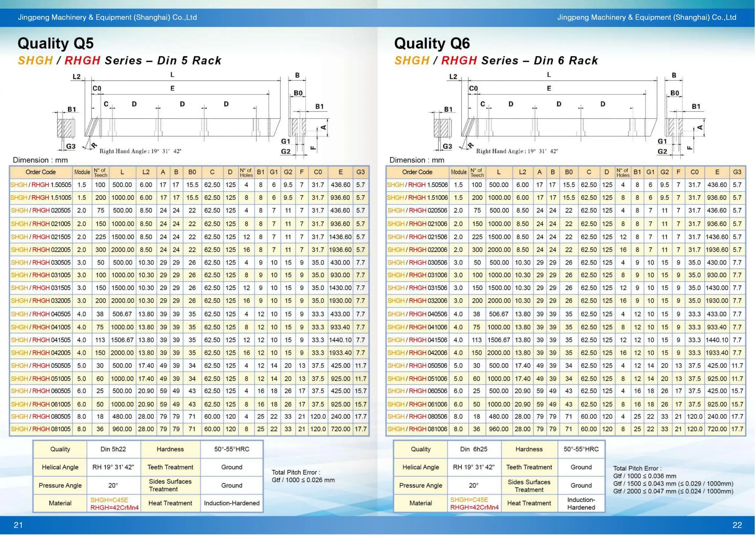Click the Din 5h22 quality cell

[x=113, y=449]
